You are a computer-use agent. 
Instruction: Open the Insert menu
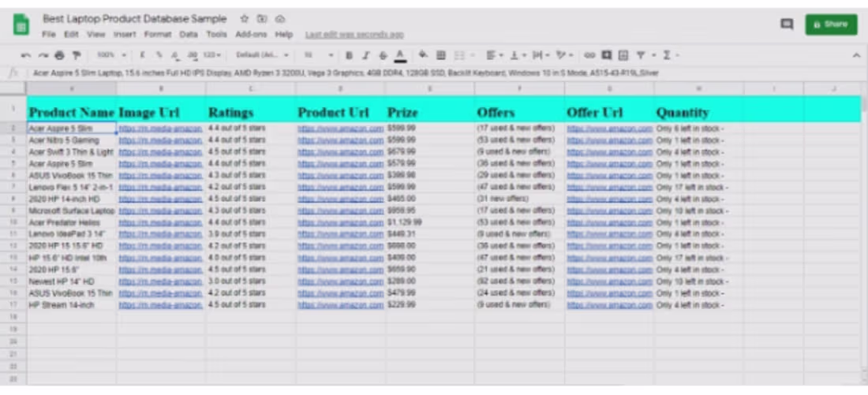[125, 35]
